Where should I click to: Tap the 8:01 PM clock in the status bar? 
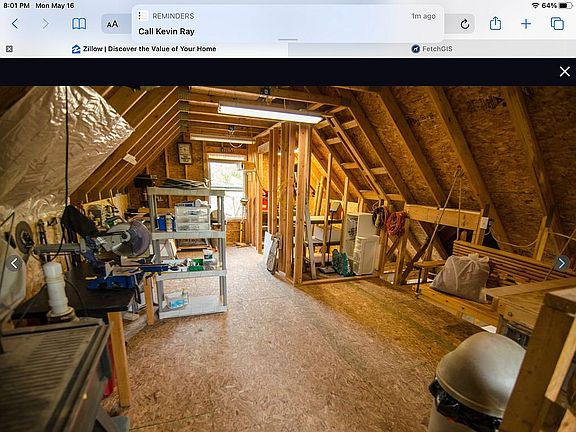17,6
